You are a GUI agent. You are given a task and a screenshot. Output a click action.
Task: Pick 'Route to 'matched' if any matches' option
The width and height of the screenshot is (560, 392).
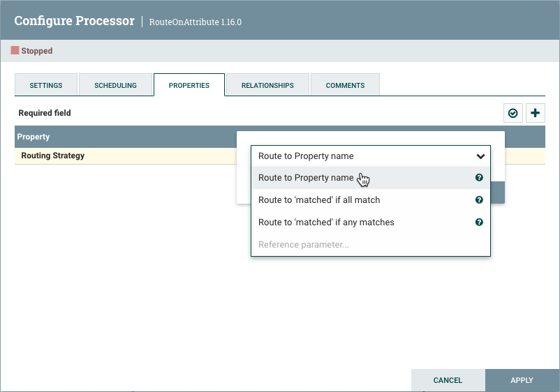tap(326, 223)
